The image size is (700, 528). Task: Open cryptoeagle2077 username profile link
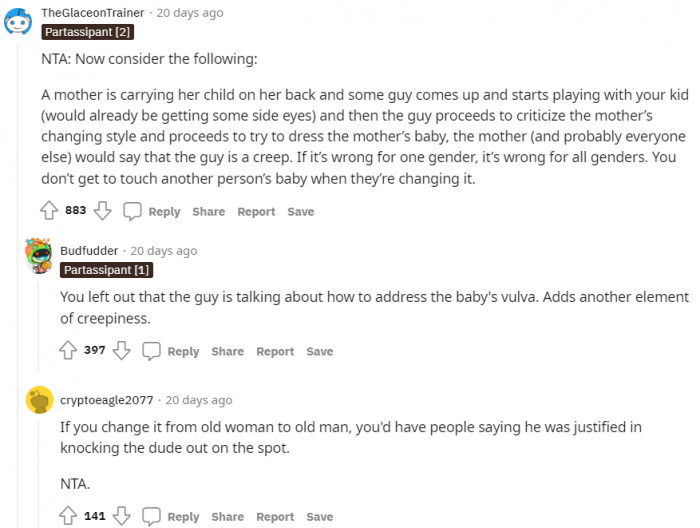point(107,399)
